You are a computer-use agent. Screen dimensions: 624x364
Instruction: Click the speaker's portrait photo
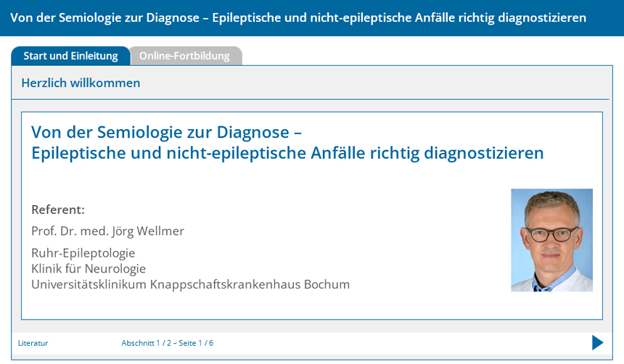coord(551,240)
